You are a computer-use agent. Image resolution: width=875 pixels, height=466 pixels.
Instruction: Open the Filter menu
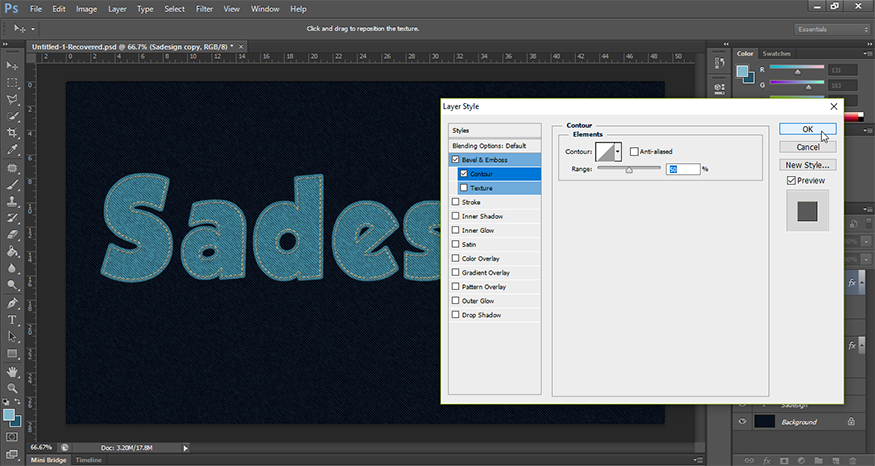[x=204, y=9]
